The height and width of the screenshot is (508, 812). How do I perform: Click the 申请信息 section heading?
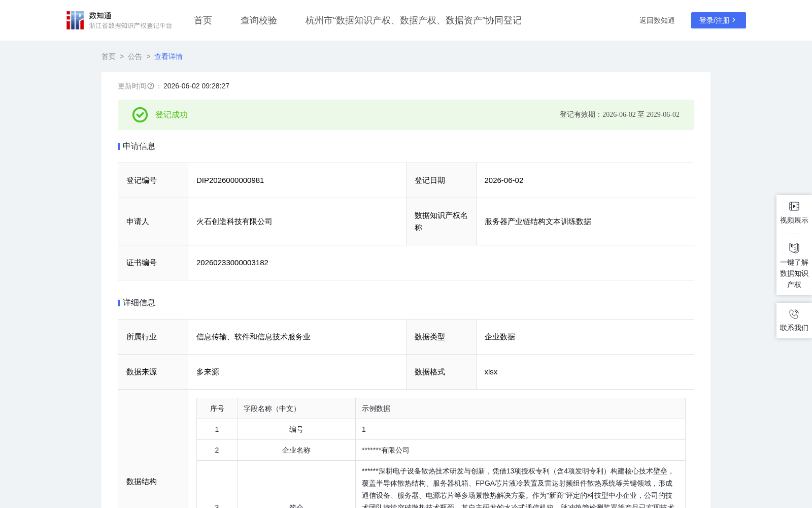click(139, 146)
